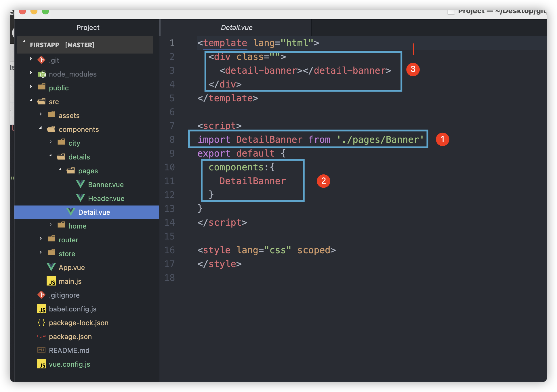Expand the router folder arrow

point(41,239)
